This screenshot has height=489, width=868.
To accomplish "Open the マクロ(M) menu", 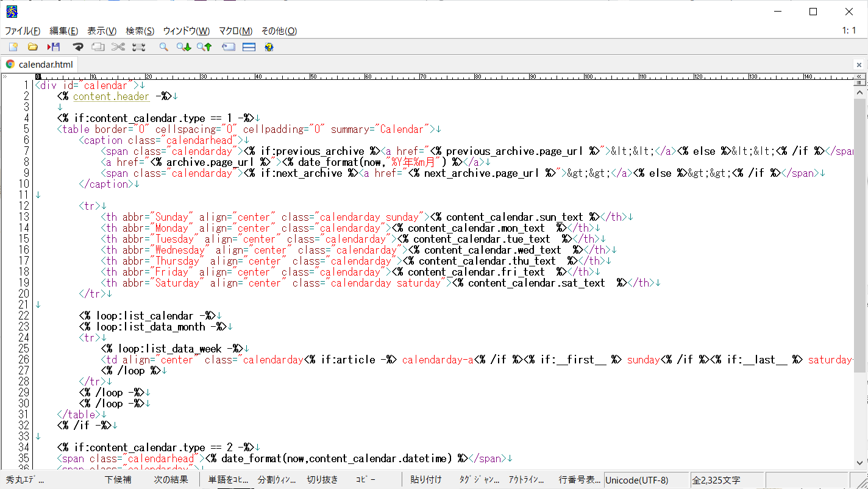I will click(235, 31).
